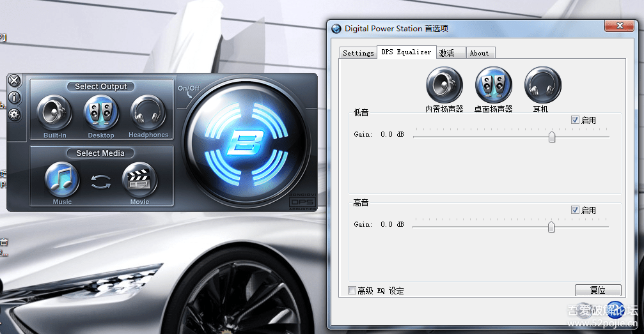Choose the Movie media mode

(139, 179)
